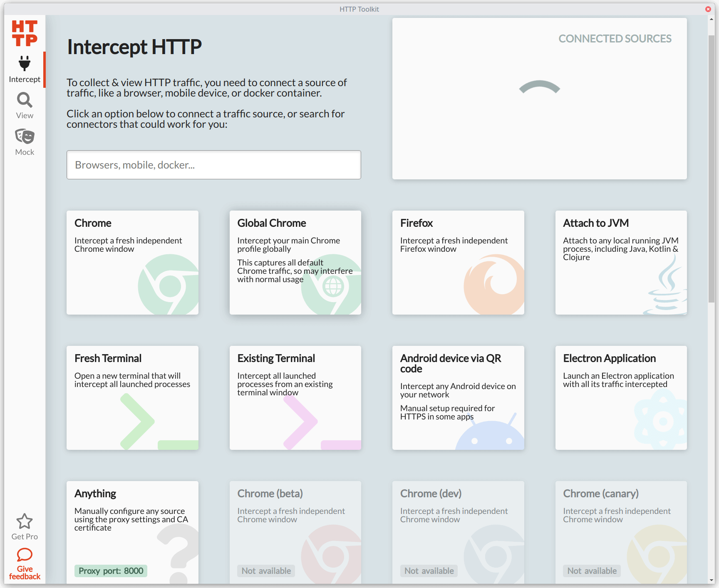Click the Proxy port: 8000 badge
Screen dimensions: 719x588
111,571
